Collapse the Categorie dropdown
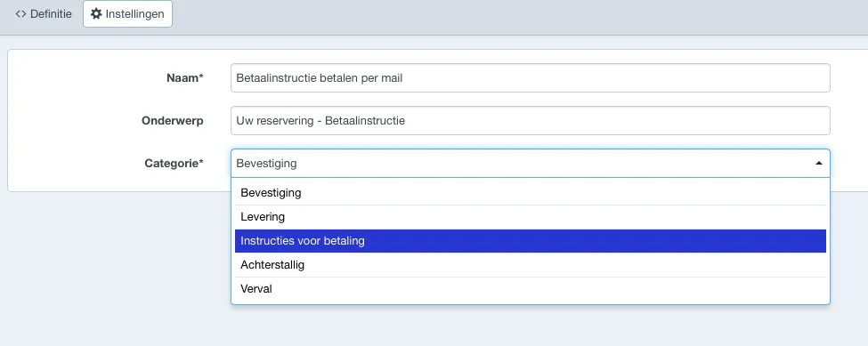Viewport: 868px width, 346px height. (531, 163)
